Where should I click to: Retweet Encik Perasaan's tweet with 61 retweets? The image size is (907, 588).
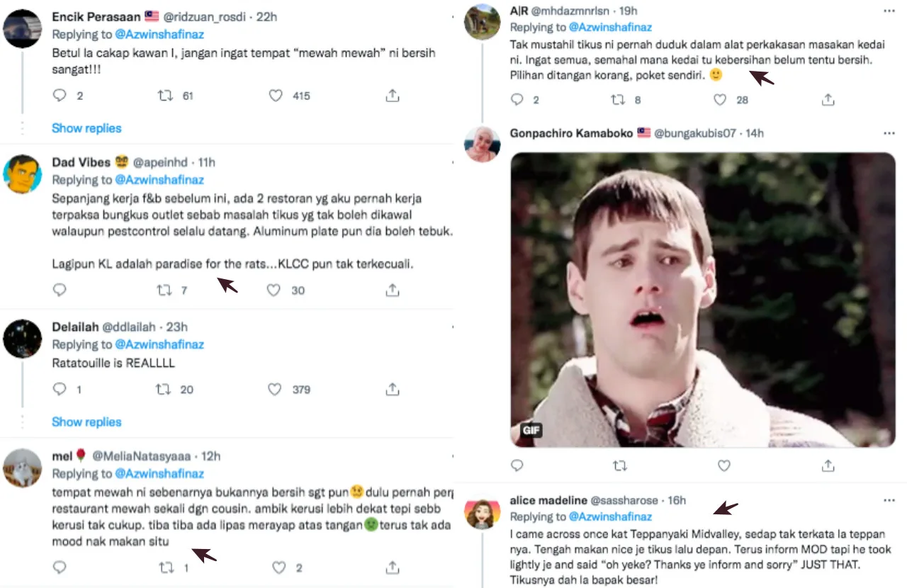point(165,96)
